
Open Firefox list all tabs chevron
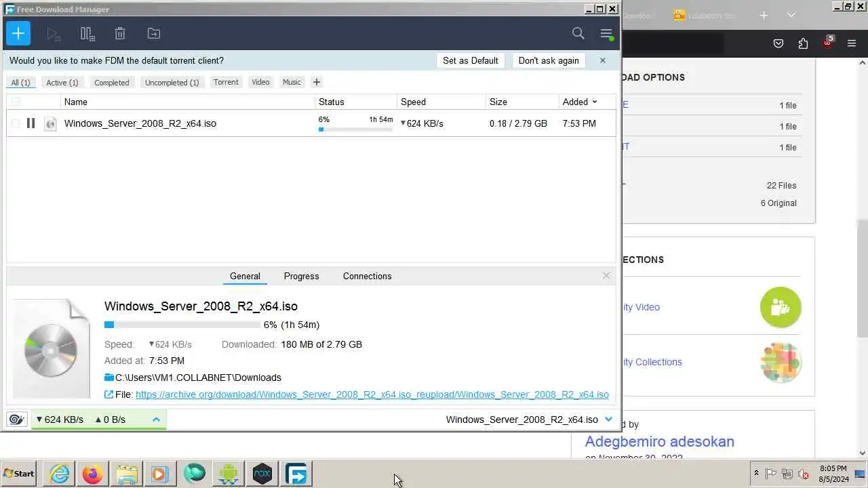[x=791, y=15]
